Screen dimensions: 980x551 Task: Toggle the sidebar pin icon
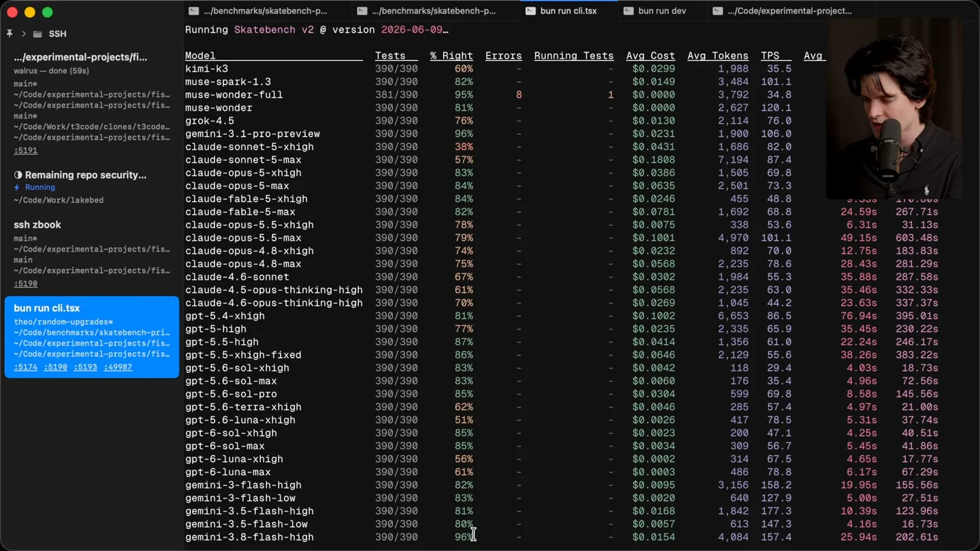(9, 34)
